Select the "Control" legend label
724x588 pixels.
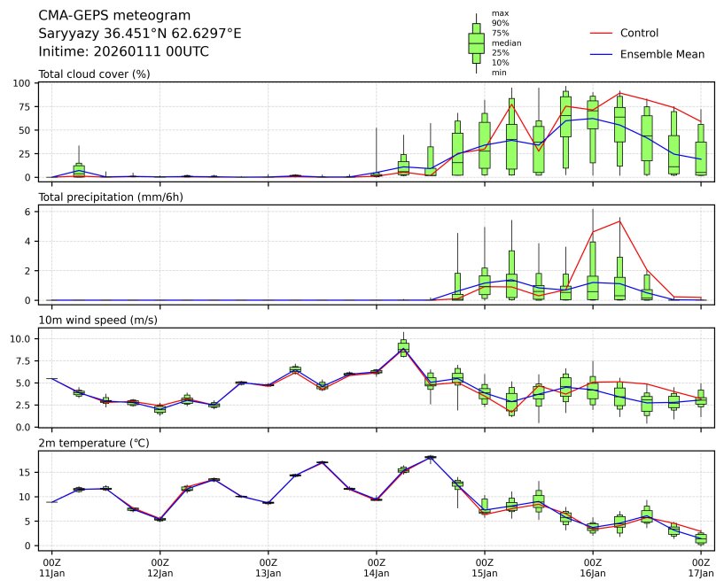(639, 34)
